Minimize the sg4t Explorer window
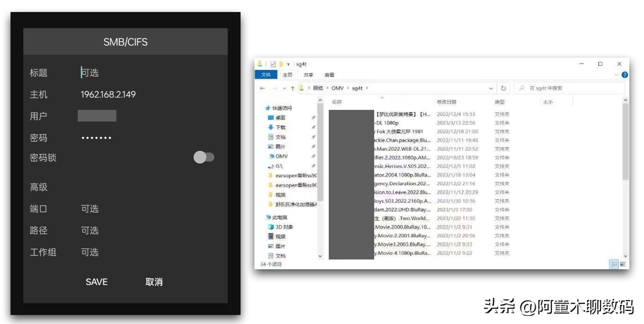Screen dimensions: 644x324 tap(582, 64)
